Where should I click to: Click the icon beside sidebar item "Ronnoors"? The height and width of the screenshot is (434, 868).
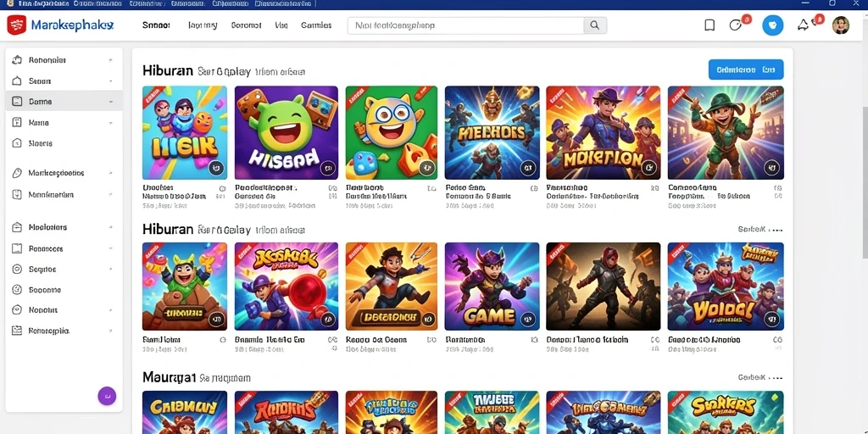(17, 248)
